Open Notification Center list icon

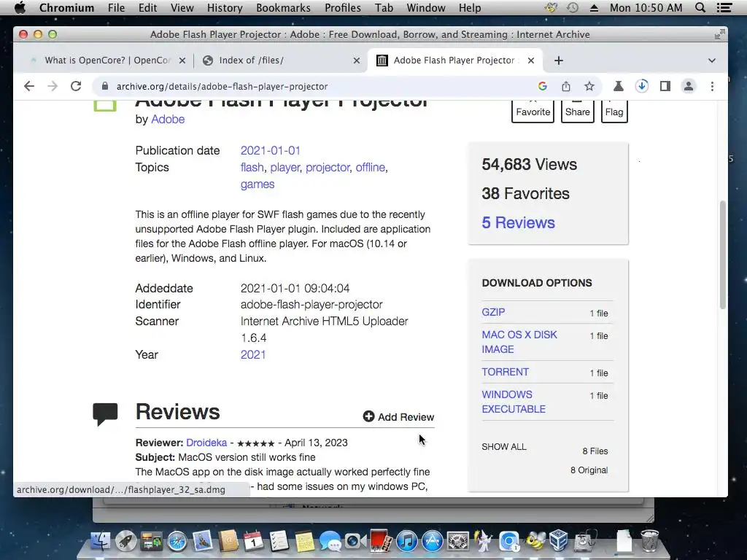(724, 7)
